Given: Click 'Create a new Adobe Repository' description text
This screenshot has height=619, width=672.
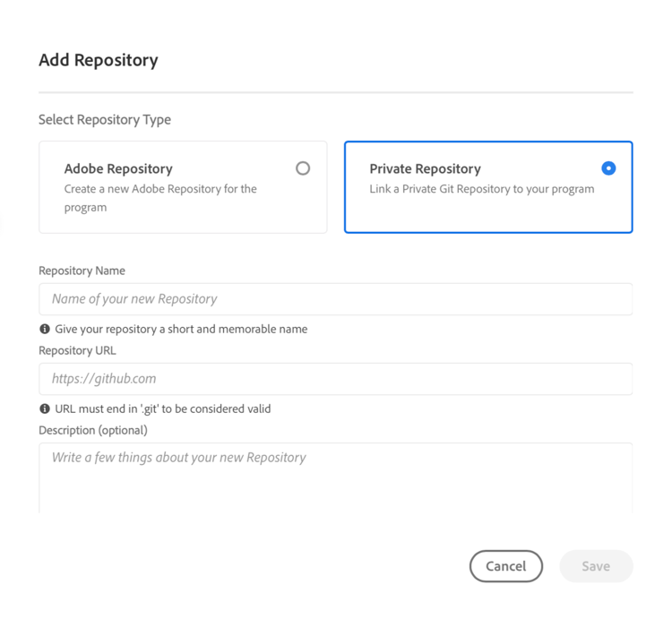Looking at the screenshot, I should [160, 198].
